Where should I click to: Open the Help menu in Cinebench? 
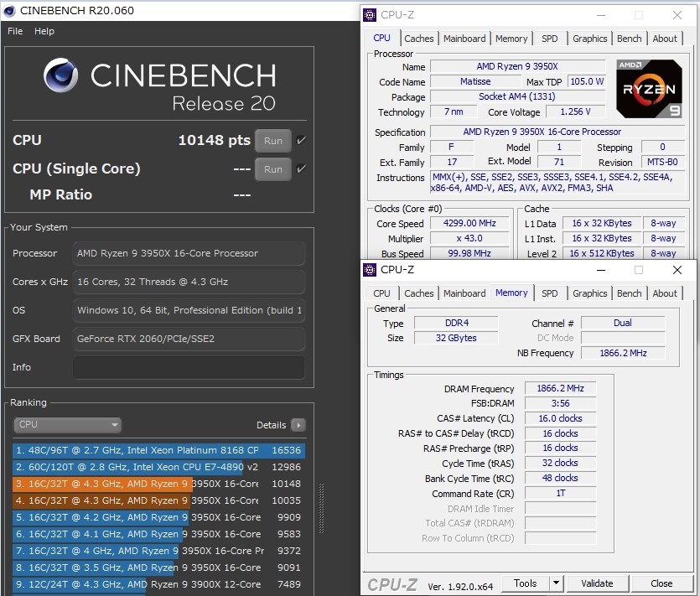[x=44, y=31]
